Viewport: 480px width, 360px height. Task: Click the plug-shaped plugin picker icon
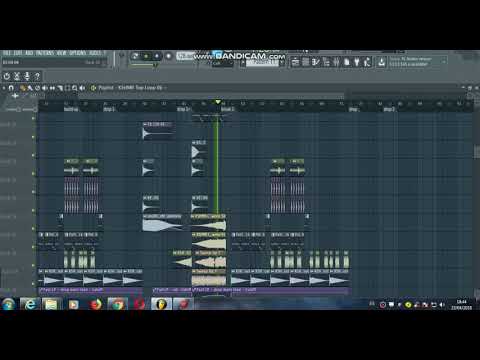coord(357,62)
